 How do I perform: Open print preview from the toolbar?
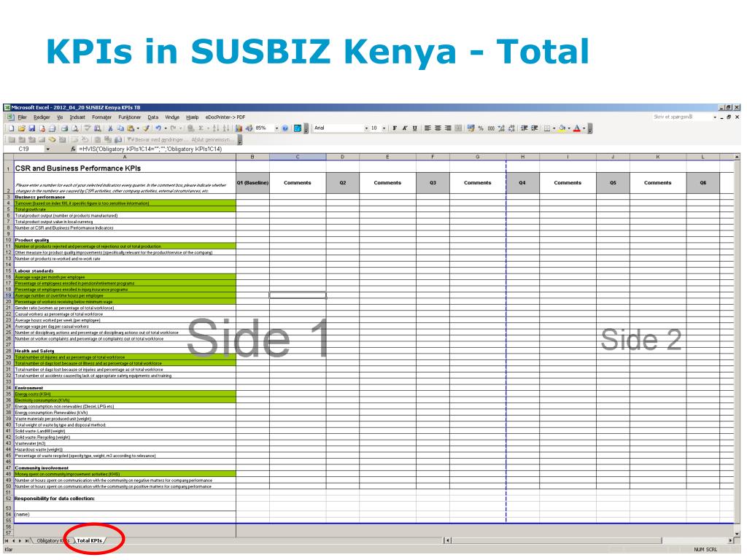click(75, 128)
